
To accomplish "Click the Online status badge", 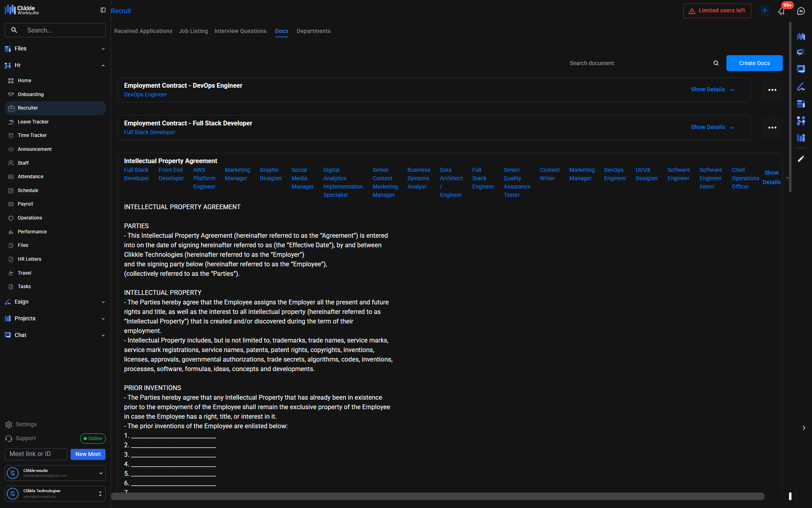I will click(93, 439).
